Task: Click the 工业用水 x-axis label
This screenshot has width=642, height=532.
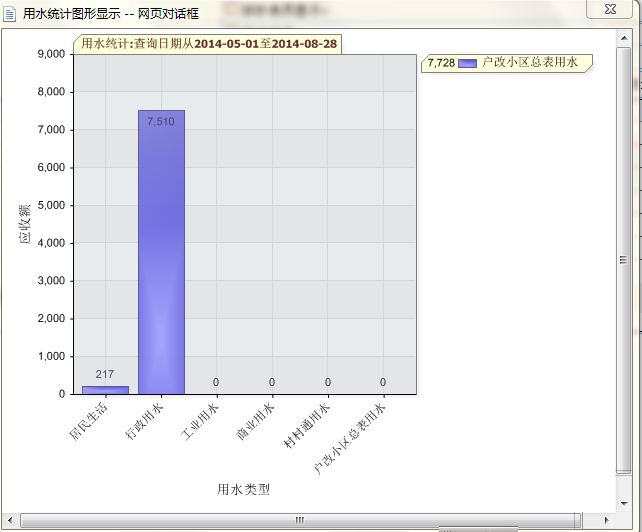Action: (x=199, y=419)
